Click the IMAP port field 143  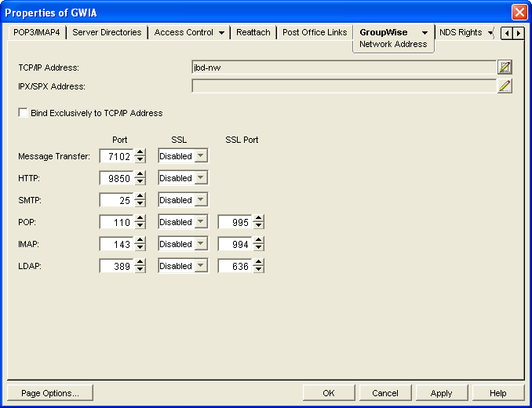pos(116,244)
